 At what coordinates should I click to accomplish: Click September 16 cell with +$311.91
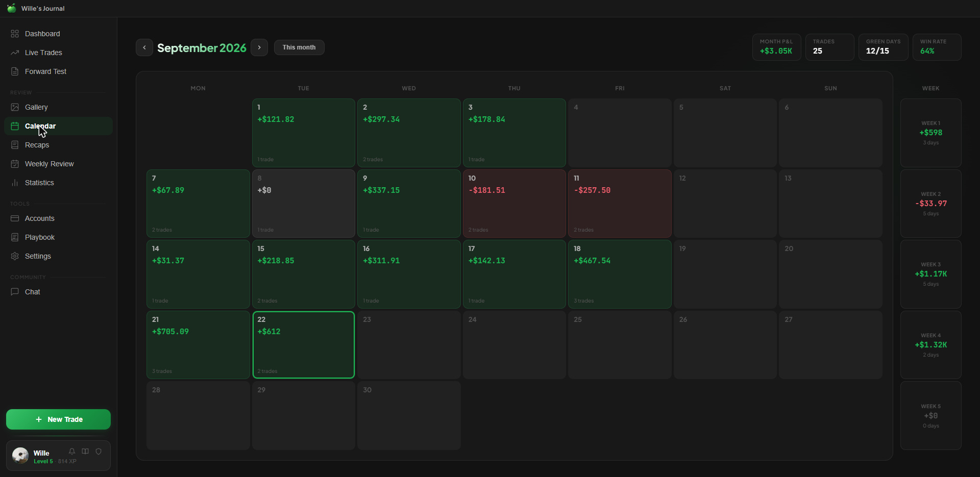409,274
